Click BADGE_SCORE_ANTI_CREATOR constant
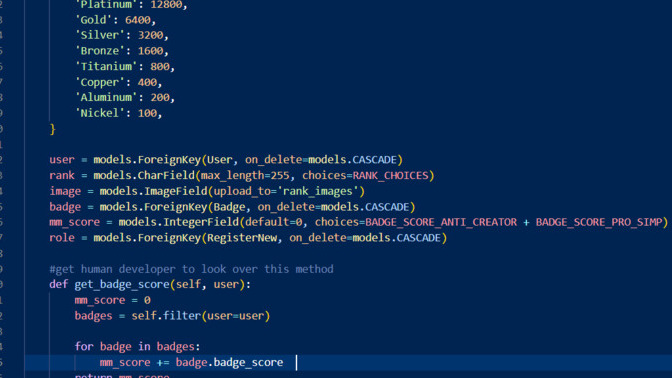Image resolution: width=672 pixels, height=378 pixels. point(441,222)
